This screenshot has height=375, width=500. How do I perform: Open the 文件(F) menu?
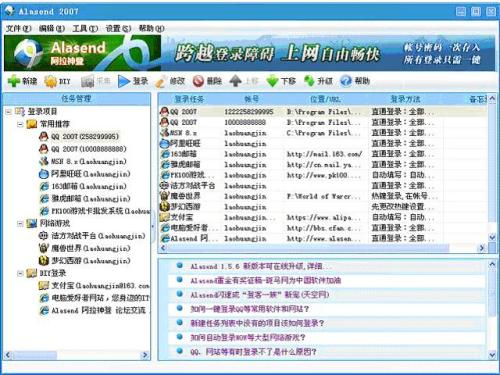point(18,29)
